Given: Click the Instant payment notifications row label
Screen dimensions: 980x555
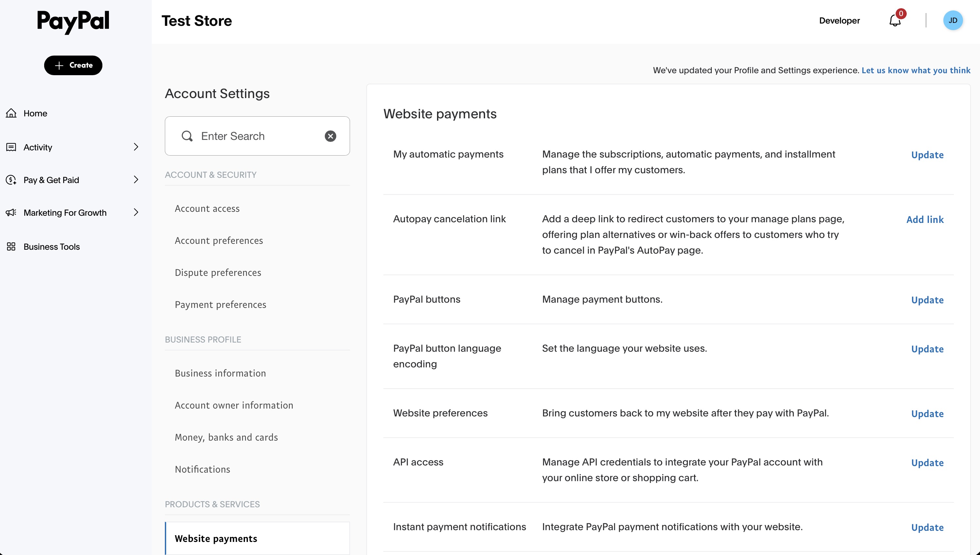Looking at the screenshot, I should pyautogui.click(x=459, y=527).
